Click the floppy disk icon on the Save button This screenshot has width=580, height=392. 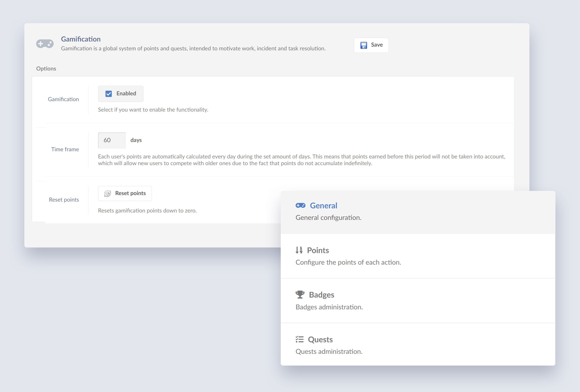(364, 45)
